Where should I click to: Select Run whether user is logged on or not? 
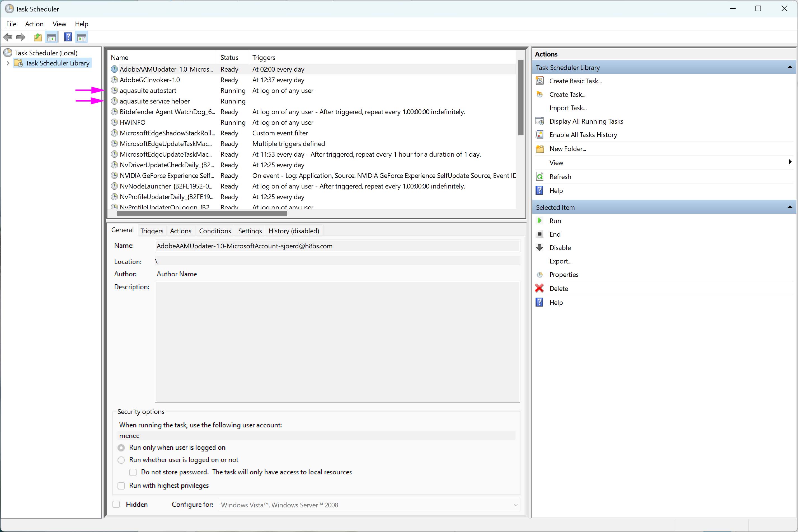(x=121, y=460)
